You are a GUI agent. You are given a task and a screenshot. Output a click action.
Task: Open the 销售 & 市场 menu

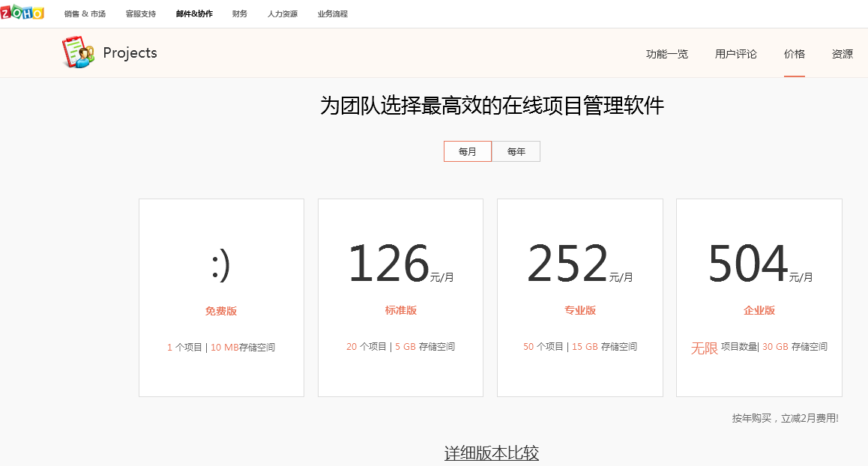[x=85, y=14]
